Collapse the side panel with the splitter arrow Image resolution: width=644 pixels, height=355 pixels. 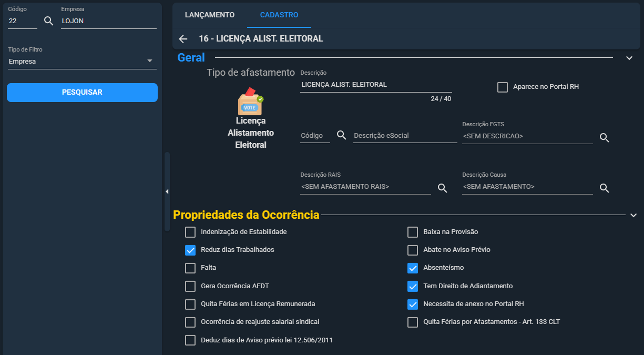(x=167, y=191)
